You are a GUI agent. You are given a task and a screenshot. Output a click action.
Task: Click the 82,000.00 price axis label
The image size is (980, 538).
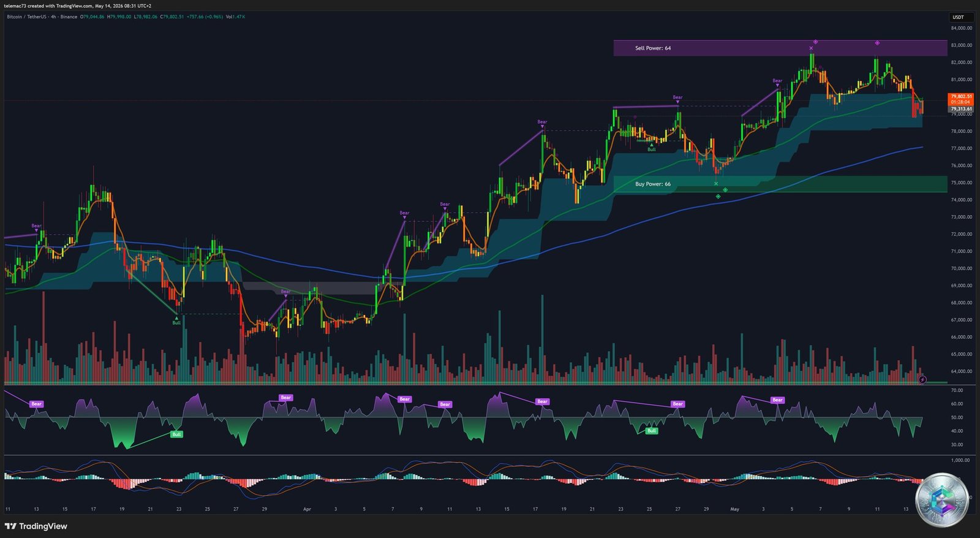point(962,63)
